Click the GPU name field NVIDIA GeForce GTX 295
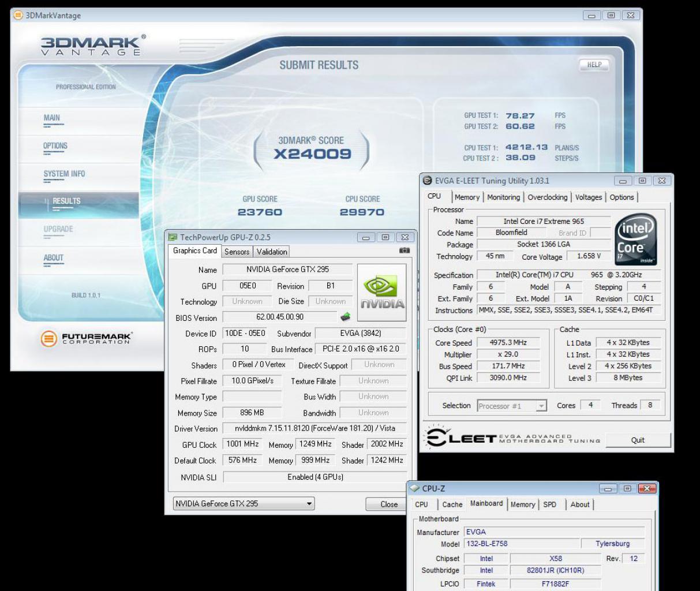Screen dimensions: 700x591 [x=287, y=270]
